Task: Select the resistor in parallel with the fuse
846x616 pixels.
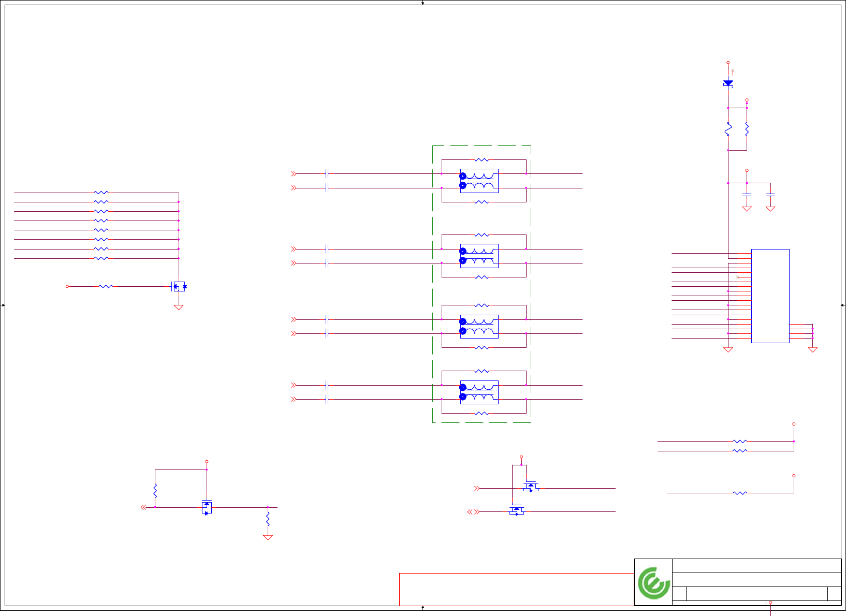Action: (x=747, y=129)
